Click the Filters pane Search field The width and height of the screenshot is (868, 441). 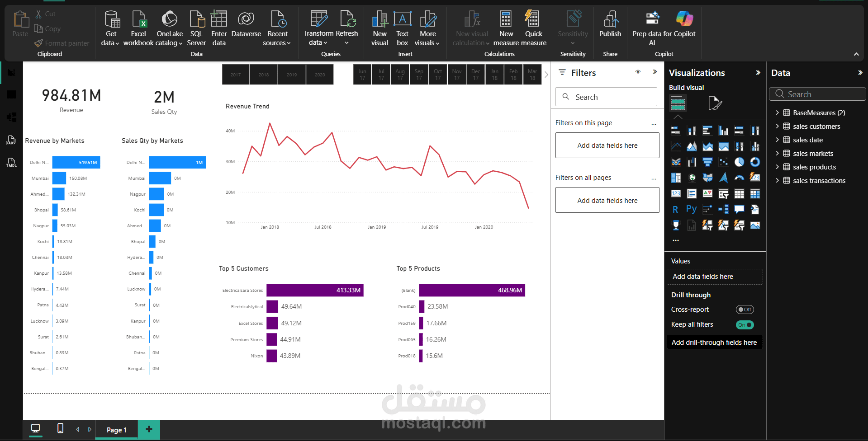point(606,97)
